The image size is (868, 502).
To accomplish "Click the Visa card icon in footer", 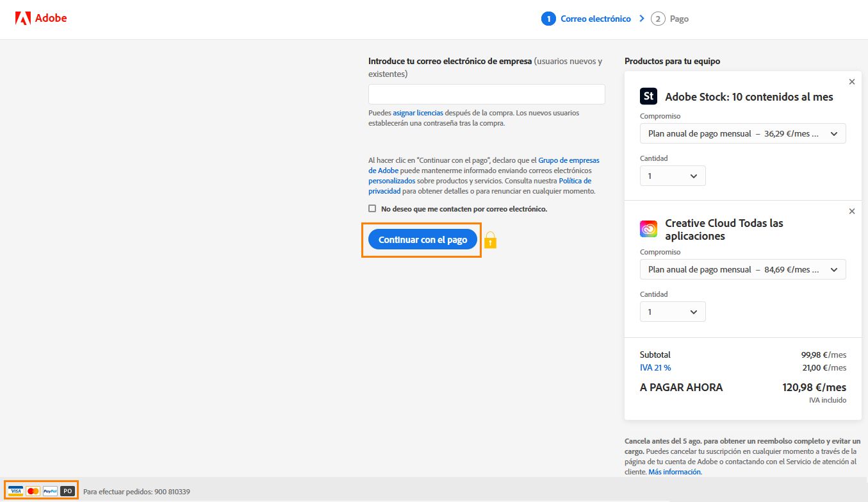I will 16,491.
